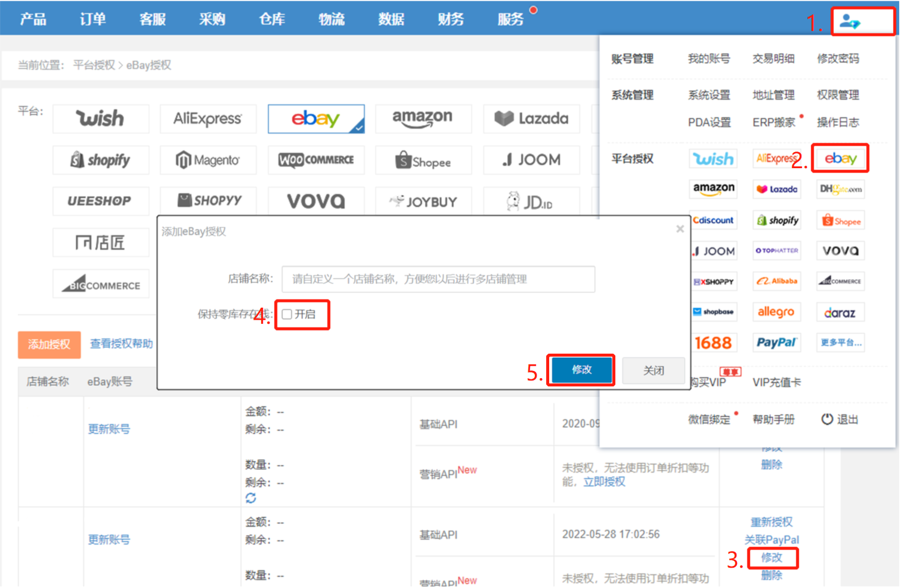Select the JD.ID platform tile
This screenshot has height=588, width=901.
(531, 201)
